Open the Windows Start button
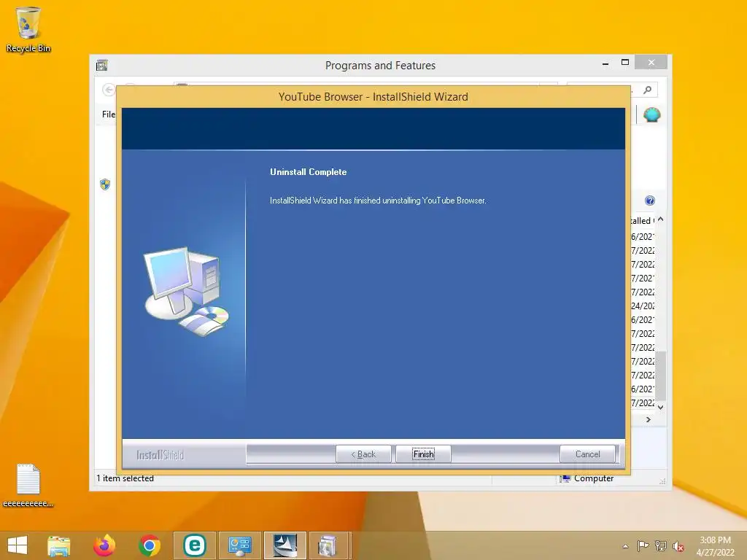 pyautogui.click(x=18, y=545)
